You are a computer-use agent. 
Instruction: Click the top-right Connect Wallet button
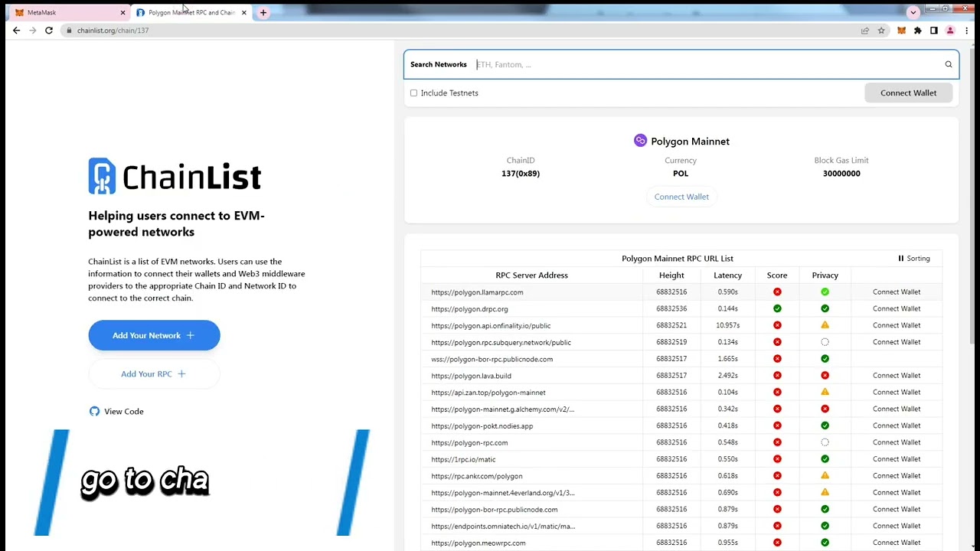pos(908,93)
